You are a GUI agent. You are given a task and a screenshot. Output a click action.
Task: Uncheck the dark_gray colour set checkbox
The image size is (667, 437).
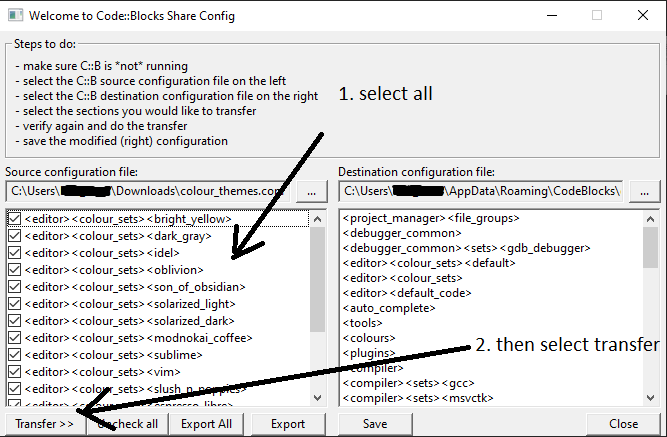point(14,236)
